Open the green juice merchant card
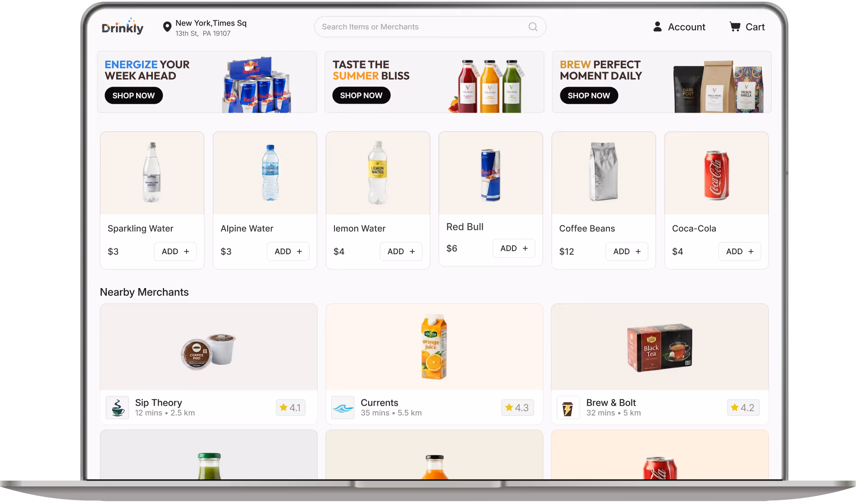This screenshot has height=504, width=856. click(x=209, y=454)
